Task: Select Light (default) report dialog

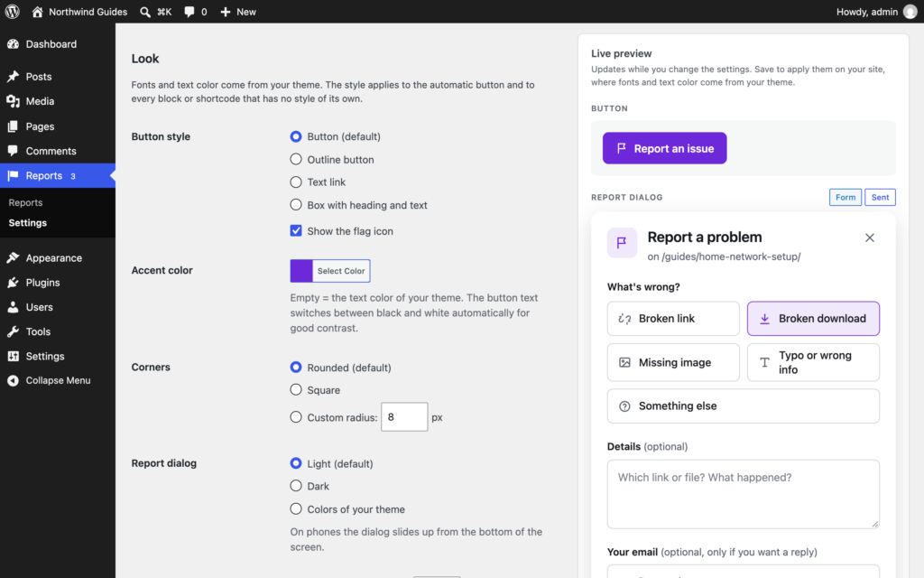Action: (x=296, y=463)
